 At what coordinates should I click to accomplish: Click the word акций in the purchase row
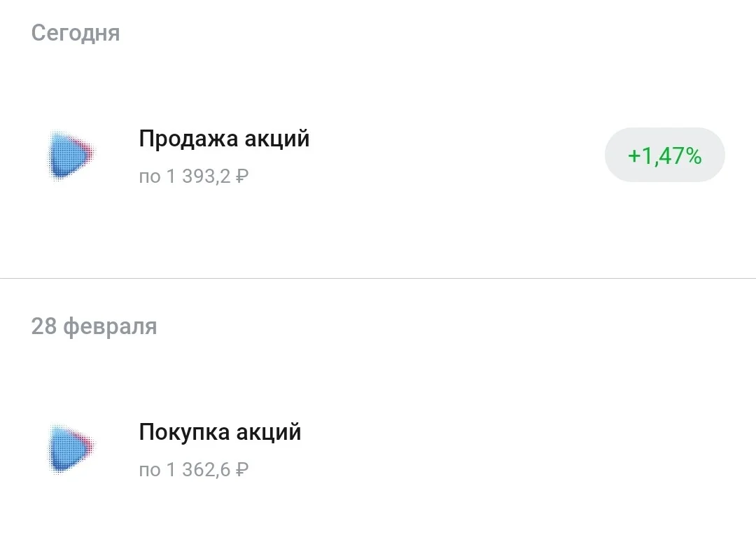pyautogui.click(x=269, y=432)
